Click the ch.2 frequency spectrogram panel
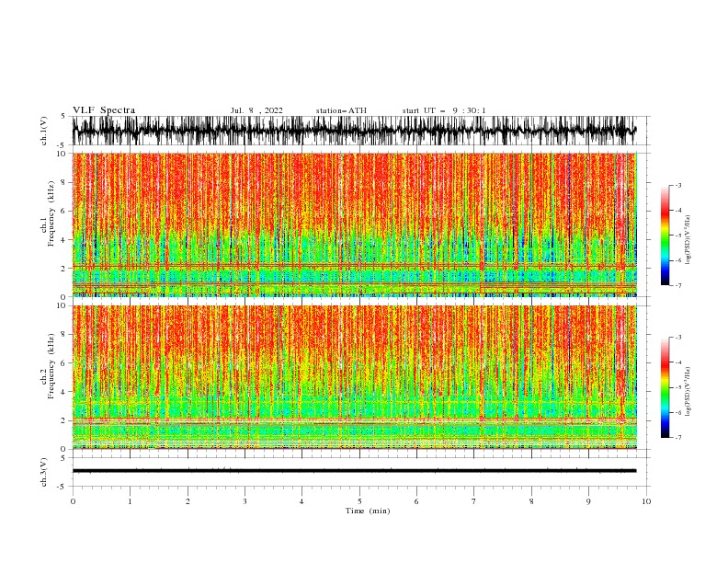The image size is (728, 563). coord(355,377)
